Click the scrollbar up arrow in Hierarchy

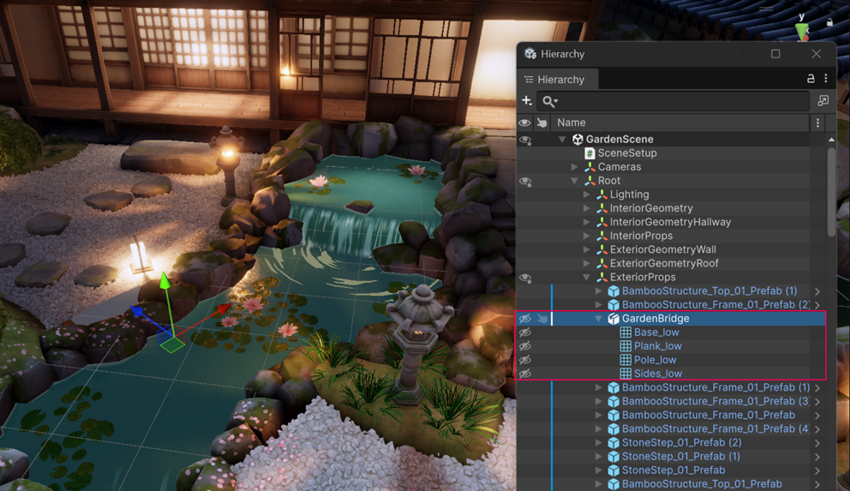pos(832,140)
